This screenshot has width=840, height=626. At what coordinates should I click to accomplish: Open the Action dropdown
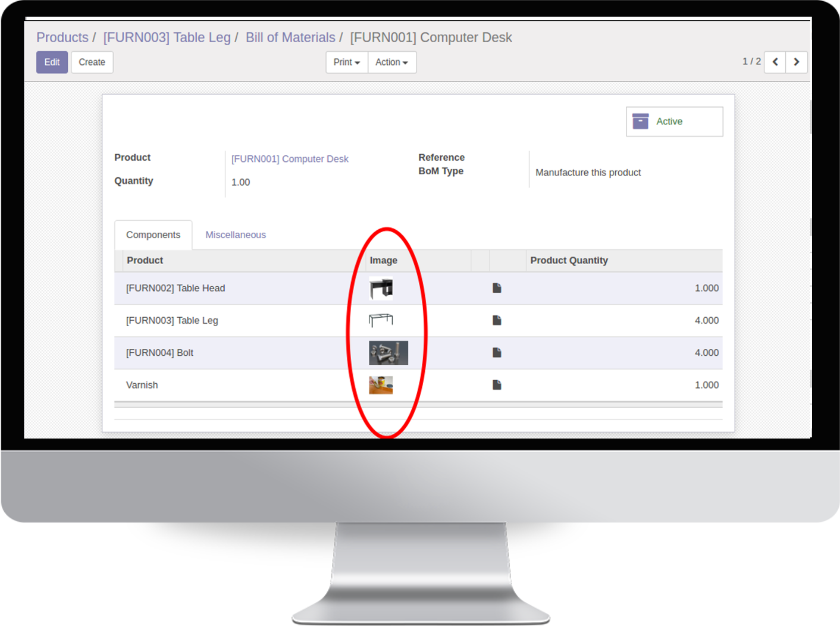coord(391,62)
